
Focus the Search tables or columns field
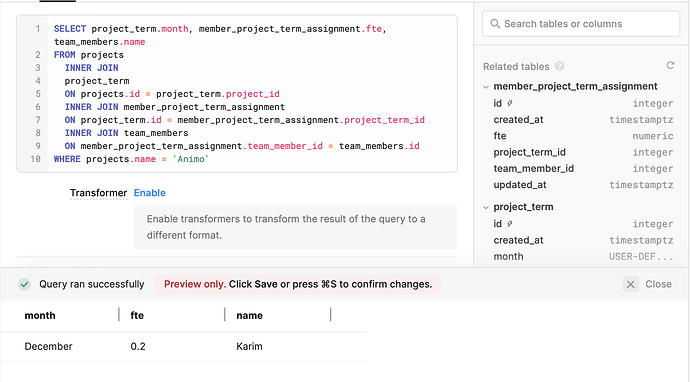581,24
